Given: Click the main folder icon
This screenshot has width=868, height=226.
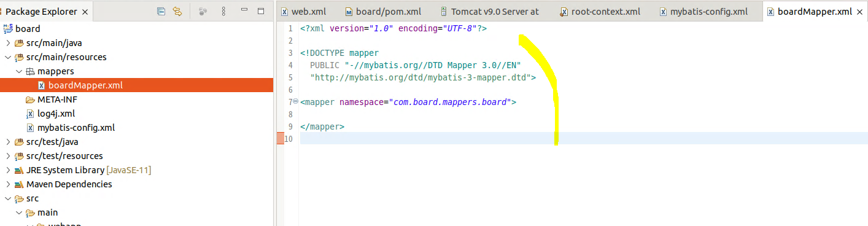Looking at the screenshot, I should 30,212.
